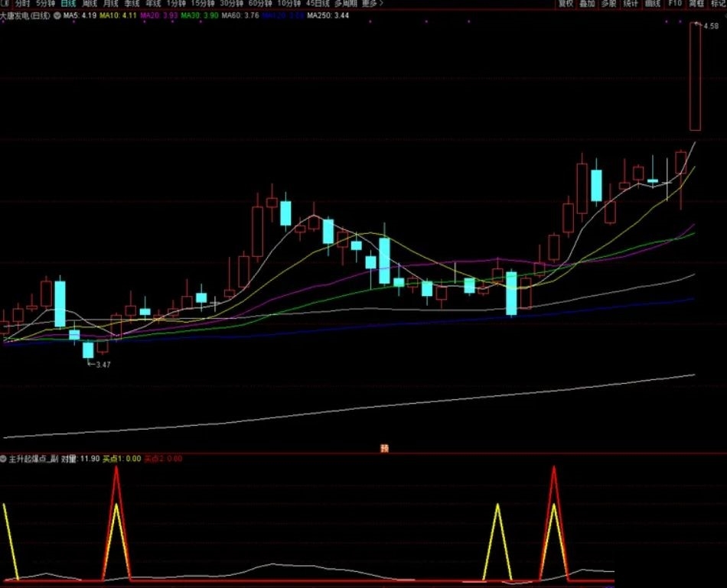Image resolution: width=727 pixels, height=588 pixels.
Task: Expand the 更多 periods menu
Action: [373, 3]
